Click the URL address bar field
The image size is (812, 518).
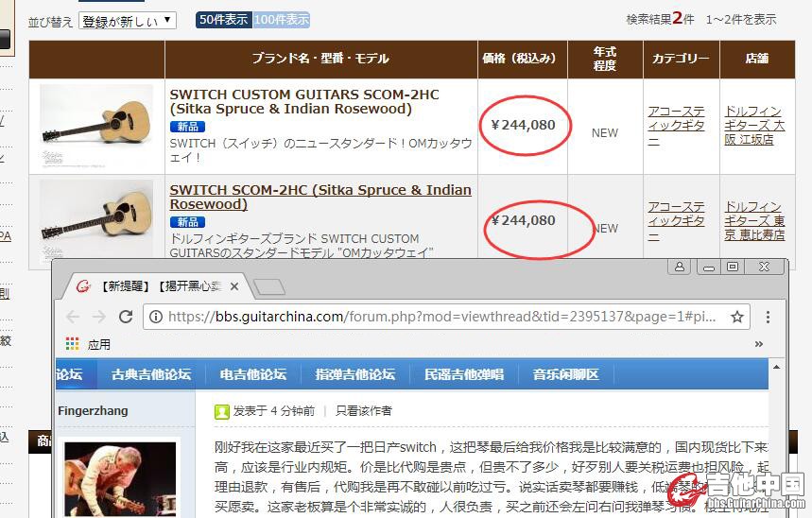[435, 317]
